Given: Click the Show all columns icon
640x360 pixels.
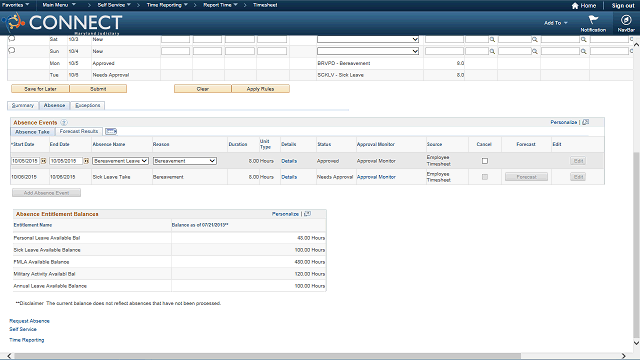Looking at the screenshot, I should (111, 131).
